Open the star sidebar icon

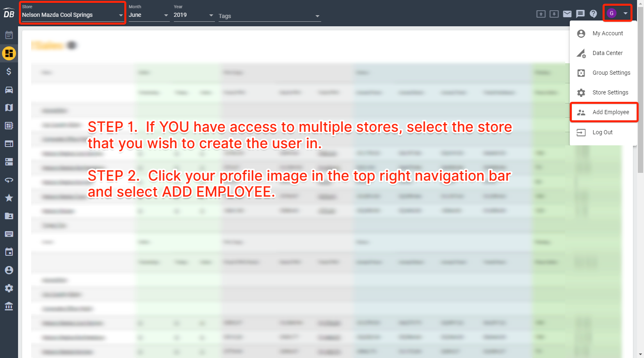pos(9,198)
